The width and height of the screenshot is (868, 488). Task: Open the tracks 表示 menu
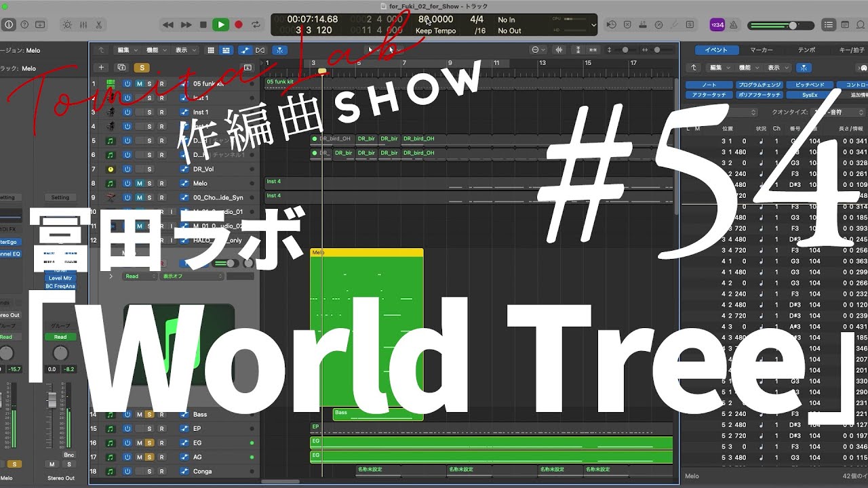coord(184,49)
